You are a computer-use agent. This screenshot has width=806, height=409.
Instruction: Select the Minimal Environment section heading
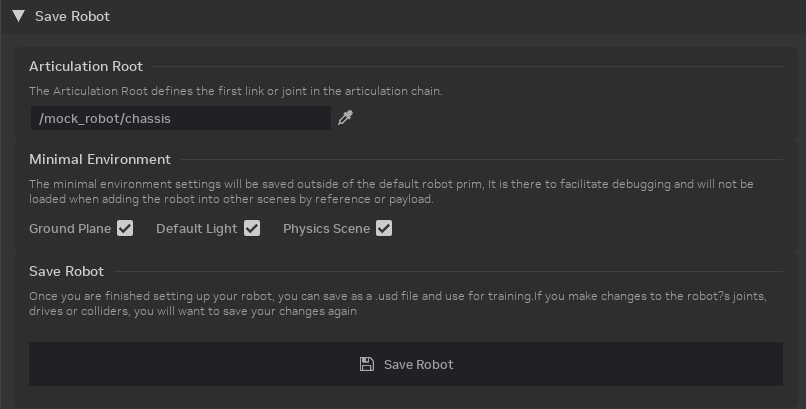(100, 159)
